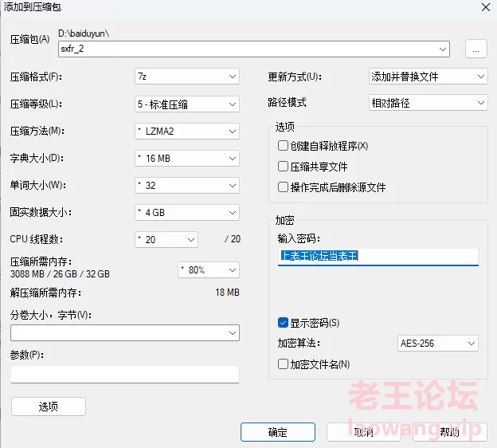Viewport: 497px width, 448px height.
Task: Close the Add to Archive dialog
Action: point(485,7)
